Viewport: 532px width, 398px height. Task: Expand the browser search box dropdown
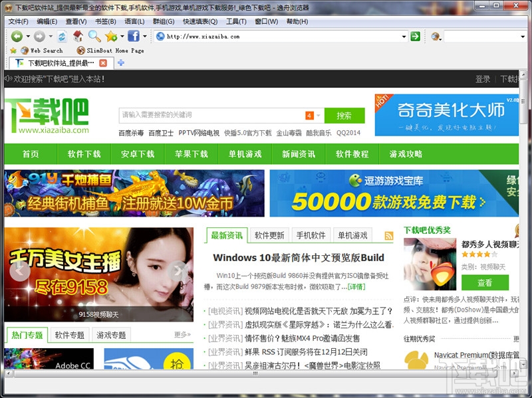[x=523, y=37]
